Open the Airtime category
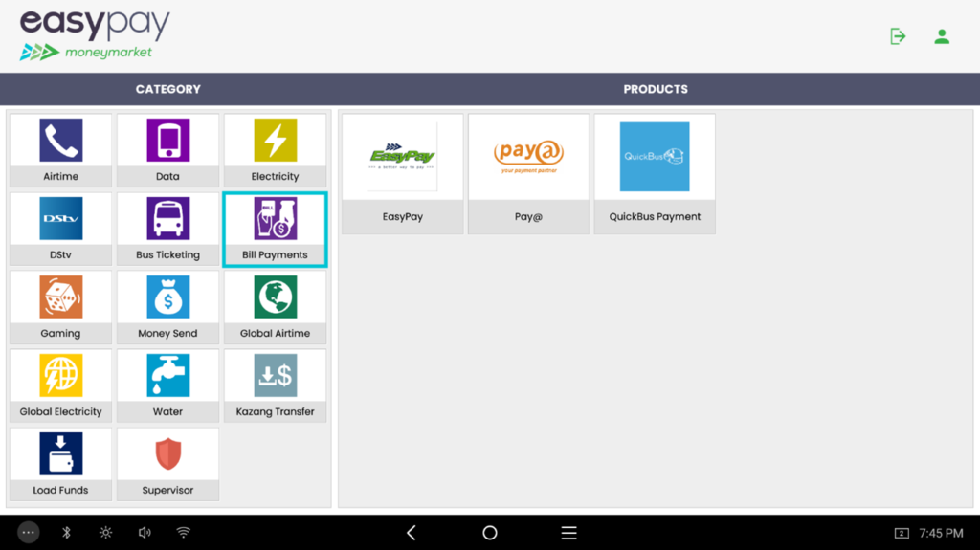The height and width of the screenshot is (550, 980). (60, 150)
